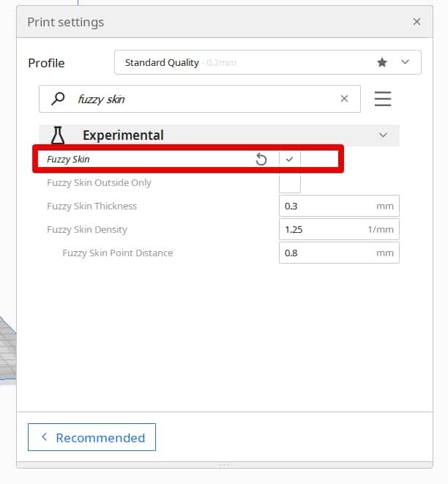448x484 pixels.
Task: Click the Experimental category header
Action: tap(219, 135)
